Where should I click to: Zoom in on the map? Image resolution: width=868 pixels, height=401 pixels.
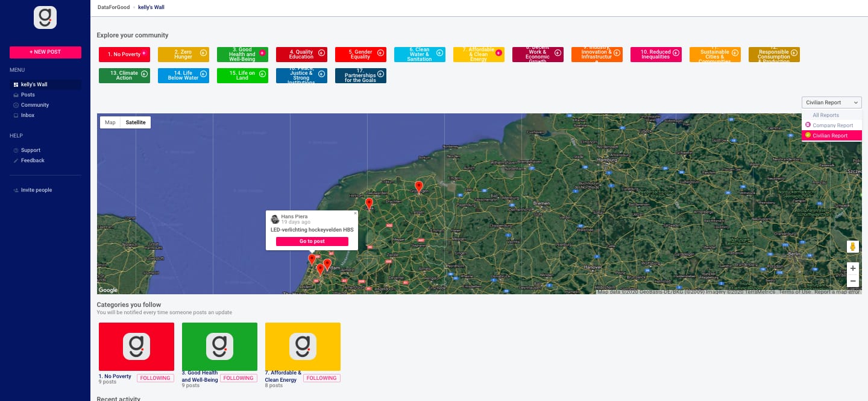[x=852, y=268]
